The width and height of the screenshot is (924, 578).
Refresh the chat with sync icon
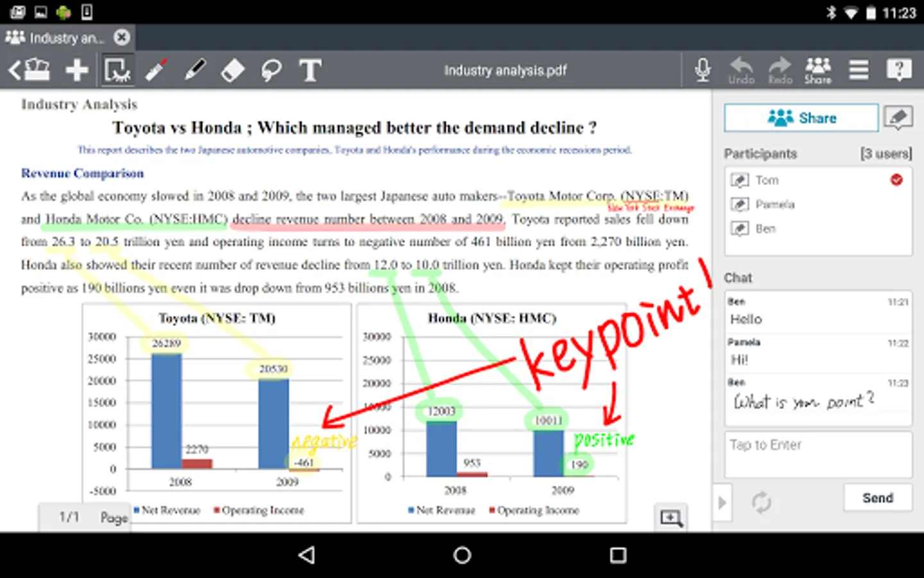pyautogui.click(x=762, y=502)
